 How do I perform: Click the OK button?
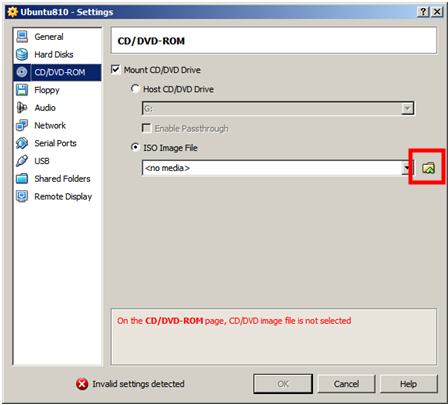pos(283,384)
